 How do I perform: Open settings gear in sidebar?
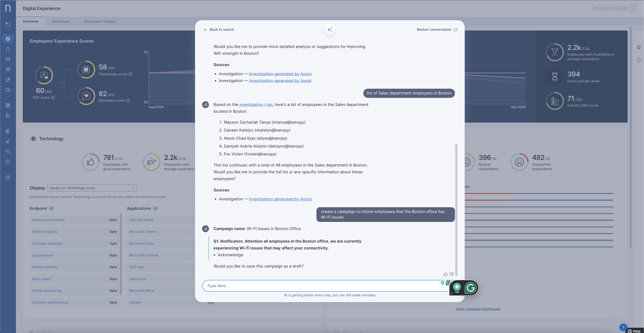coord(8,177)
